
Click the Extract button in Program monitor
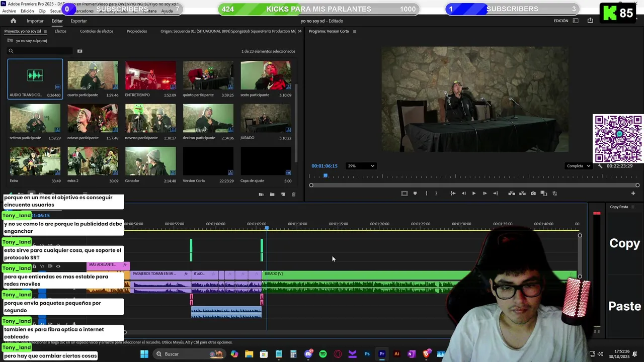point(522,193)
